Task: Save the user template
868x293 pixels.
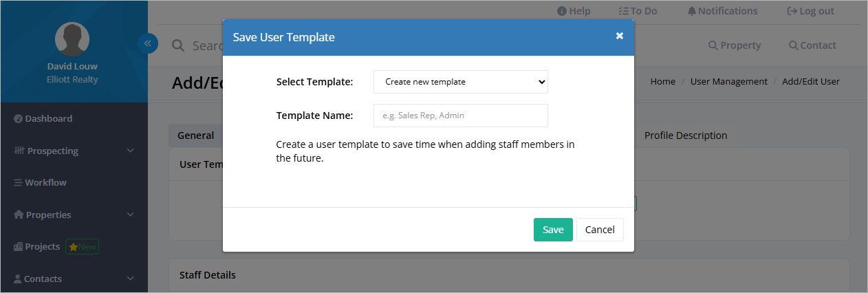Action: coord(553,230)
